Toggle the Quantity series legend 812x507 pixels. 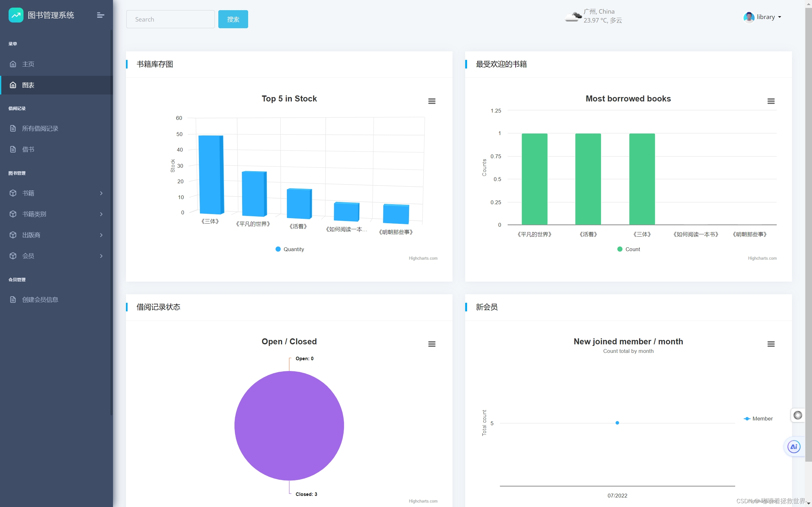pos(290,249)
